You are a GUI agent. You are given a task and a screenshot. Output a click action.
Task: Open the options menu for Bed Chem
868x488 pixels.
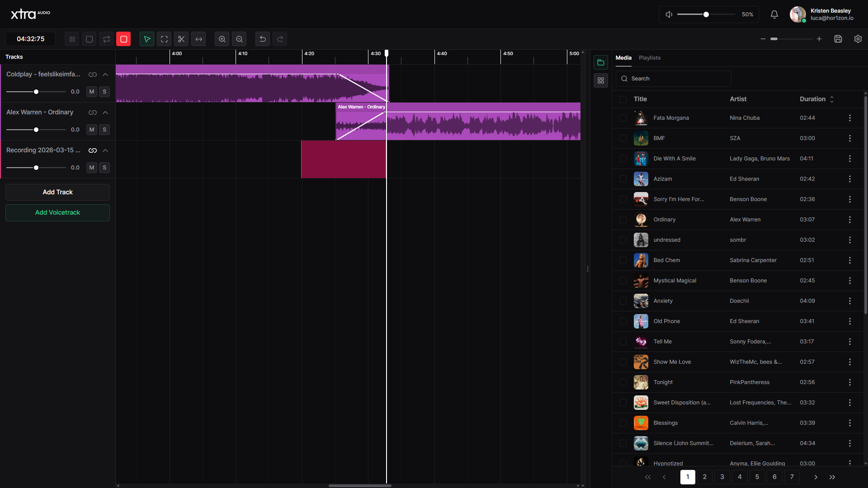pos(849,260)
